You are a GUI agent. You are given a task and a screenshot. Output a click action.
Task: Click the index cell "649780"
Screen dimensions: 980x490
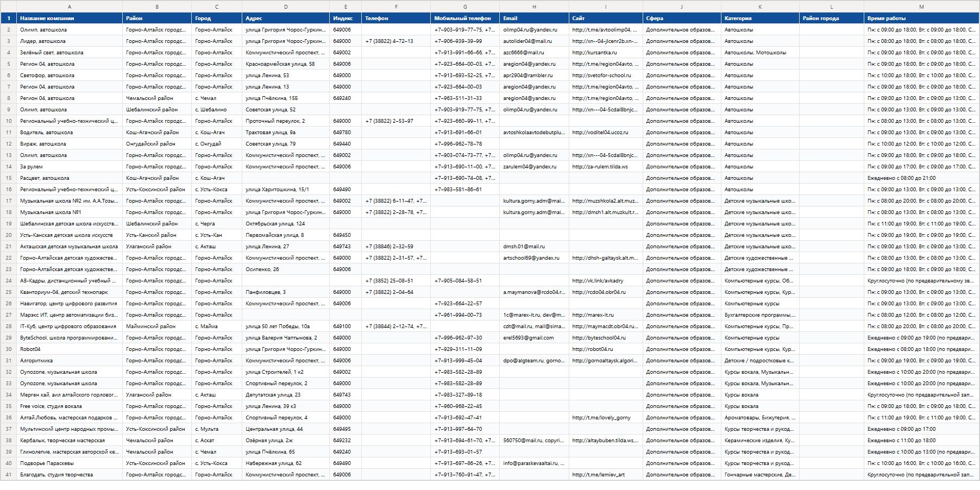pos(345,133)
